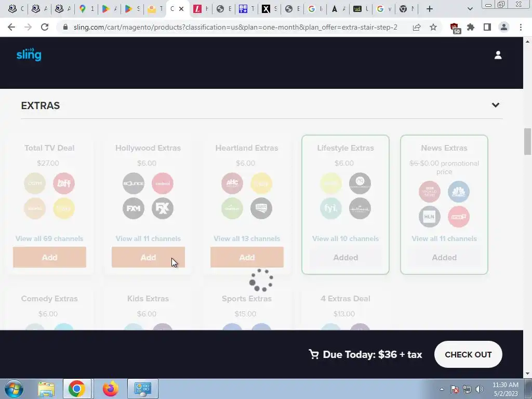Click the Cinemoi channel icon in Hollywood Extras
Screen dimensions: 532x399
tap(163, 183)
